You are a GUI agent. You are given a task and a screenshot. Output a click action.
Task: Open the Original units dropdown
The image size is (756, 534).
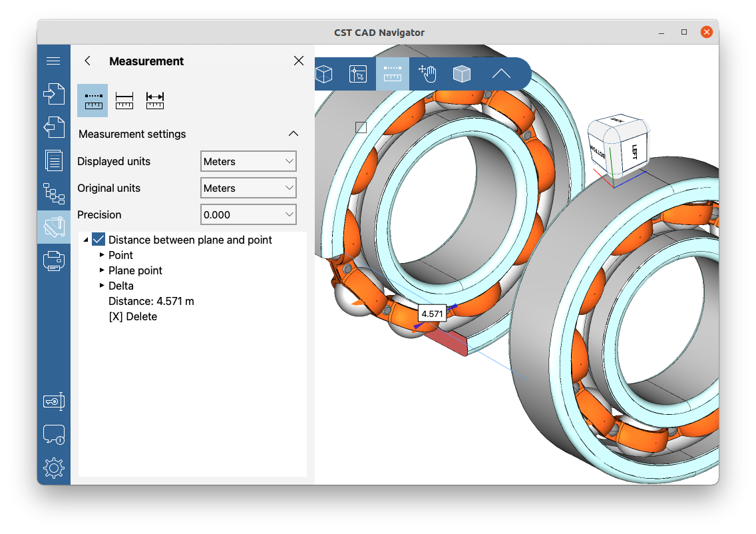248,188
